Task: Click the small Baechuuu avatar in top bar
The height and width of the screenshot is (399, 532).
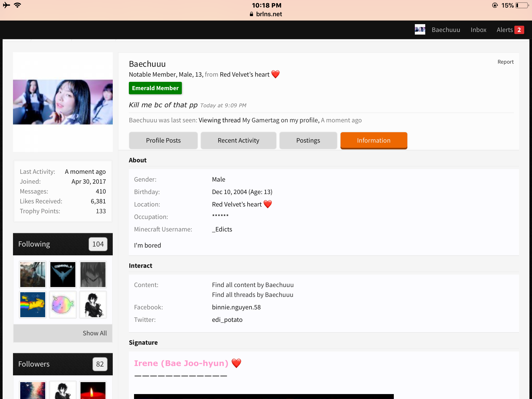Action: tap(420, 29)
